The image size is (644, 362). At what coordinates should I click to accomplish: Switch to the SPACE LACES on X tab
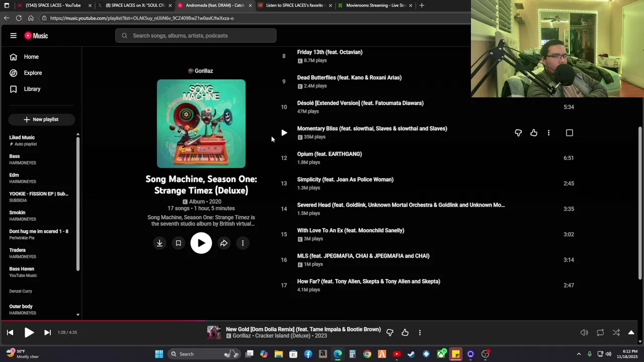pyautogui.click(x=133, y=6)
